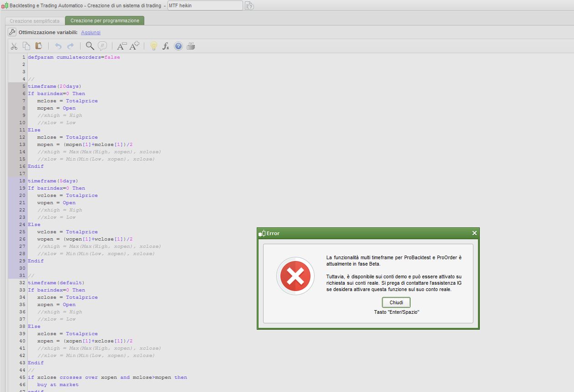This screenshot has height=392, width=574.
Task: Click the 'wopen = Open' code line
Action: 56,203
